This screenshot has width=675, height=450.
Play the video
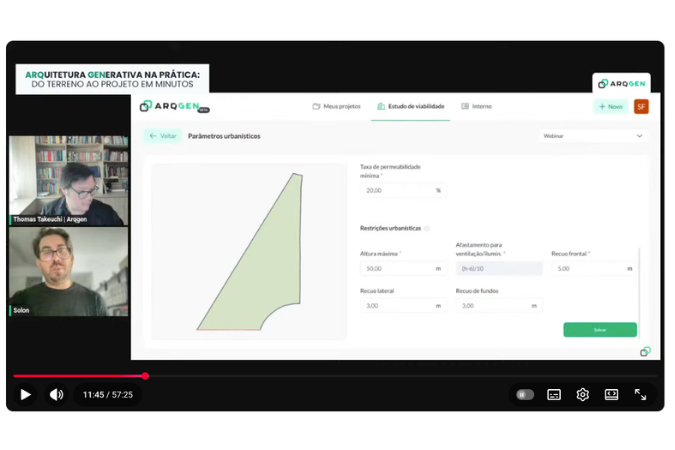pos(25,394)
